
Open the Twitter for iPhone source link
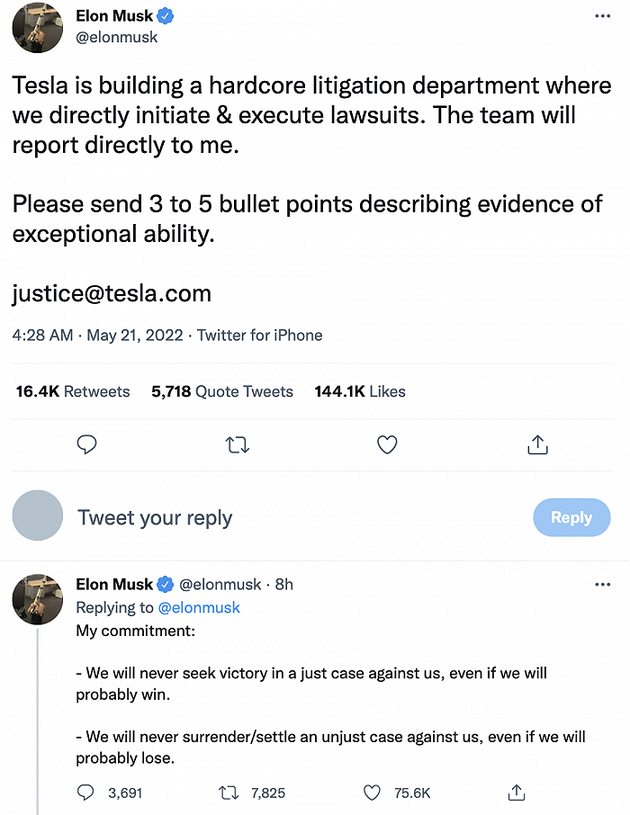click(260, 335)
